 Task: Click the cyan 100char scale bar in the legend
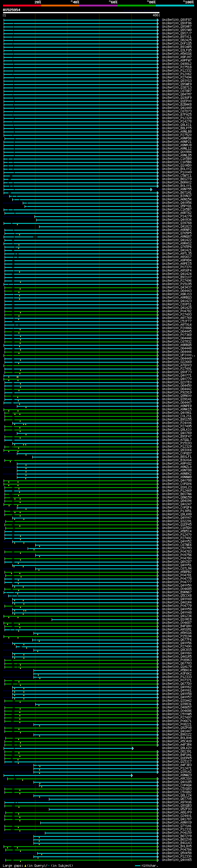tap(137, 865)
